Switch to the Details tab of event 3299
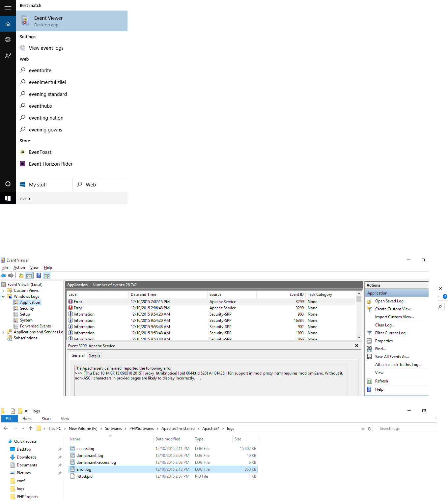Viewport: 448px width, 503px height. (95, 355)
